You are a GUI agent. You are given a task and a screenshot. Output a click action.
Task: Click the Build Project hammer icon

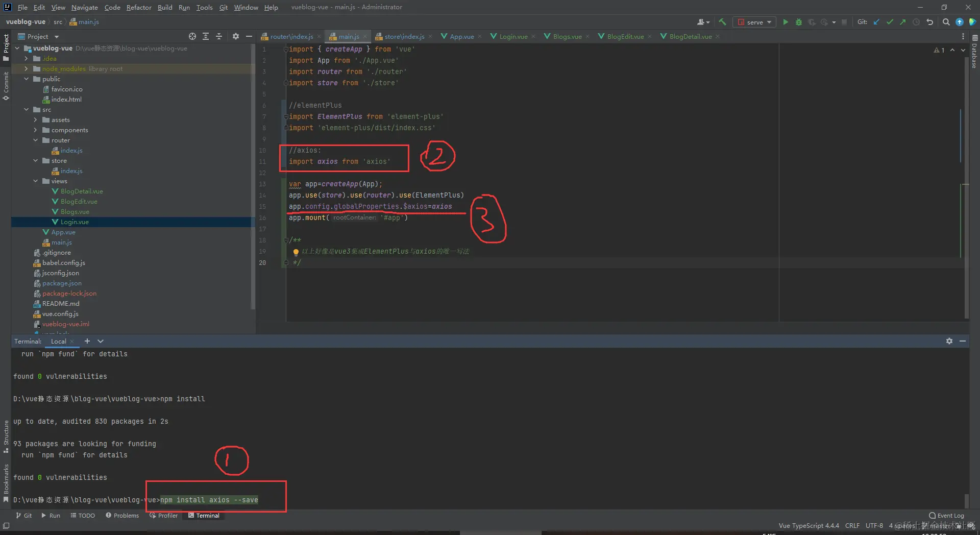click(722, 22)
